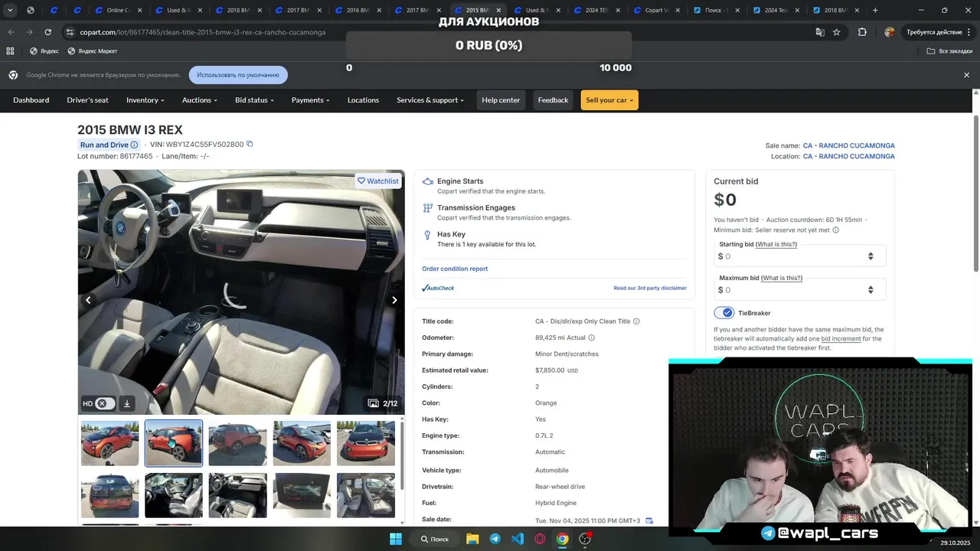Expand the Sell your car dropdown

coord(609,100)
